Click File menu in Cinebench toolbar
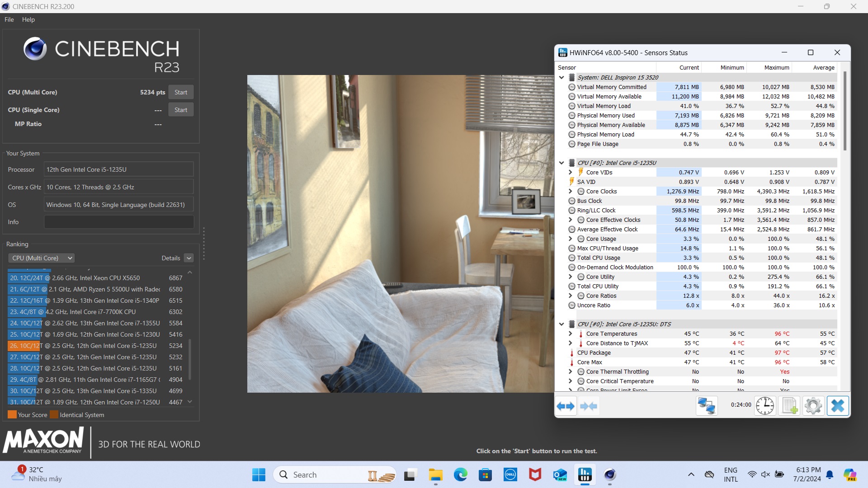Viewport: 868px width, 488px height. pyautogui.click(x=9, y=19)
